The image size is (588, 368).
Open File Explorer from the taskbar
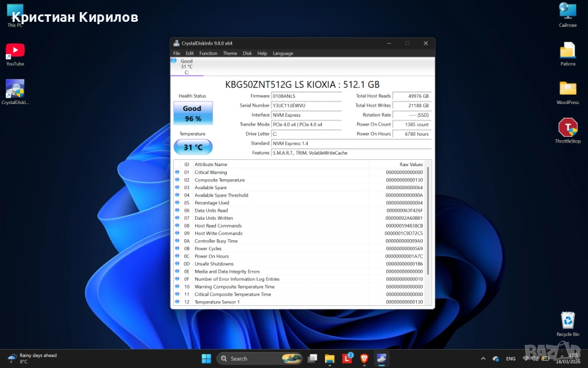coord(330,359)
